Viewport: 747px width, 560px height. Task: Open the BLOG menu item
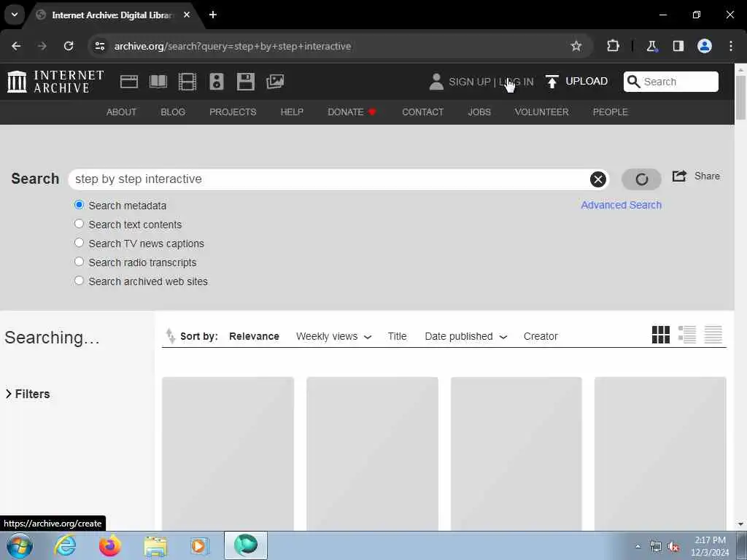(x=173, y=112)
